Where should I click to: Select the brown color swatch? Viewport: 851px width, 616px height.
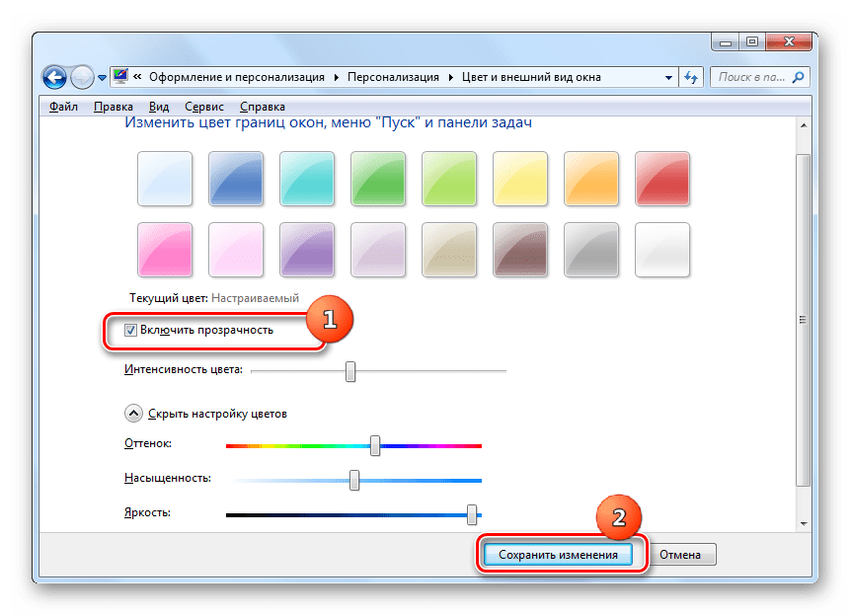(x=520, y=250)
